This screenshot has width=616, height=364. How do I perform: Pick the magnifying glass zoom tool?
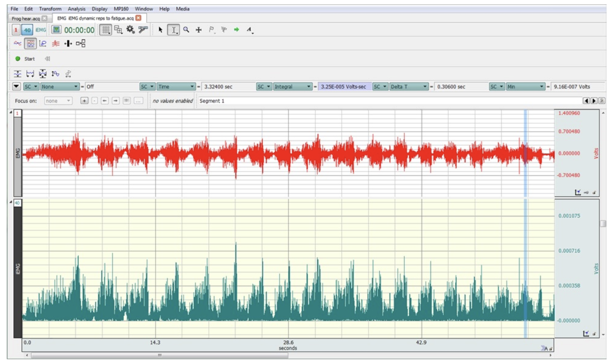point(186,30)
